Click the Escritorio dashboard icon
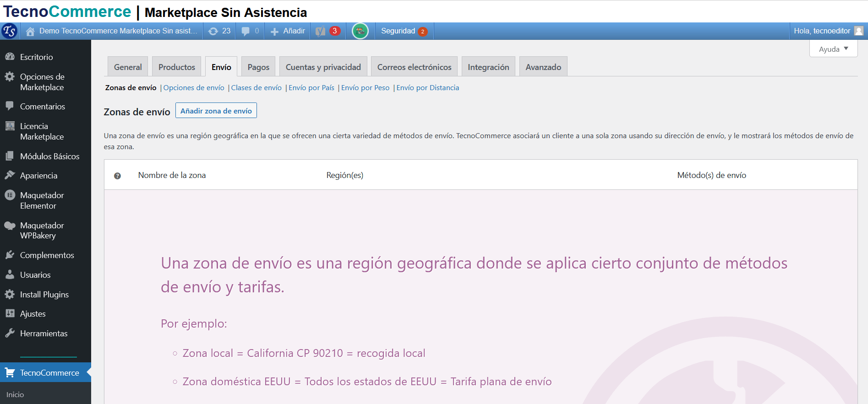This screenshot has height=404, width=868. tap(10, 57)
